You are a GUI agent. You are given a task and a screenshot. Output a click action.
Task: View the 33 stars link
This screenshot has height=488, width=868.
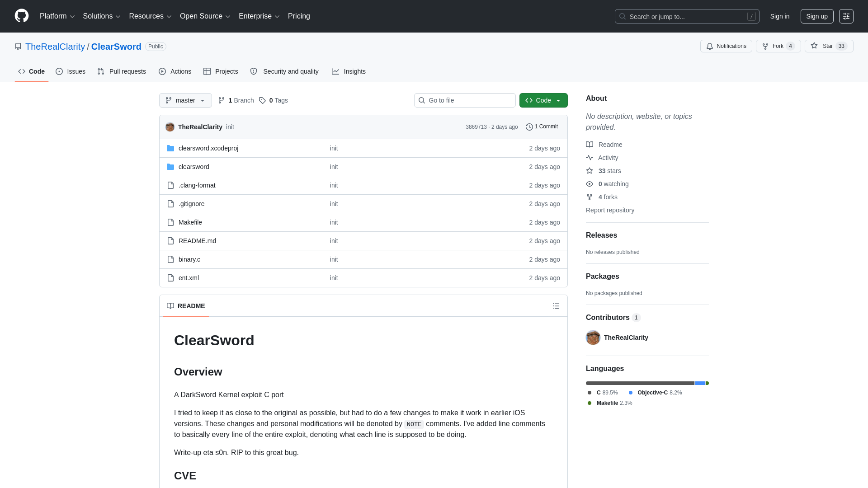(x=604, y=171)
